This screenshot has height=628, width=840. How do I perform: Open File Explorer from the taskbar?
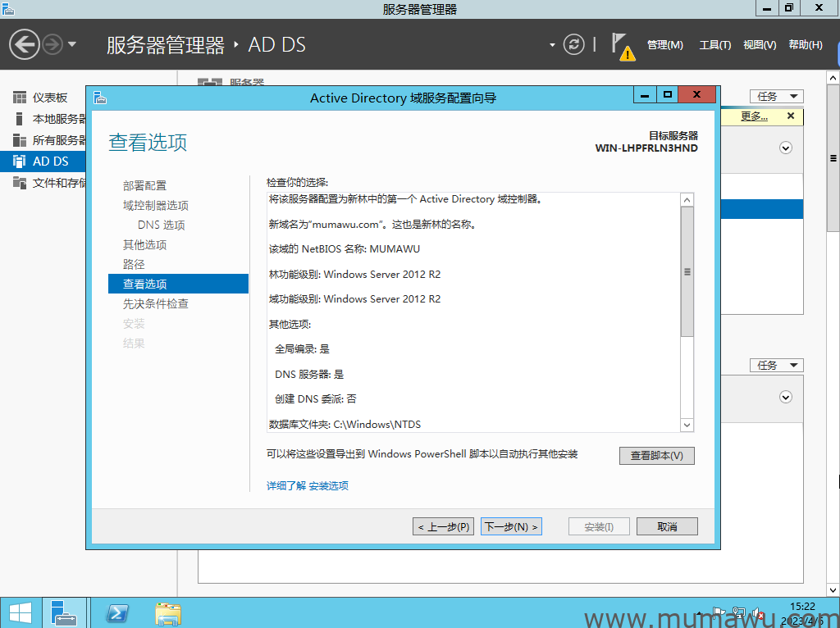coord(168,612)
